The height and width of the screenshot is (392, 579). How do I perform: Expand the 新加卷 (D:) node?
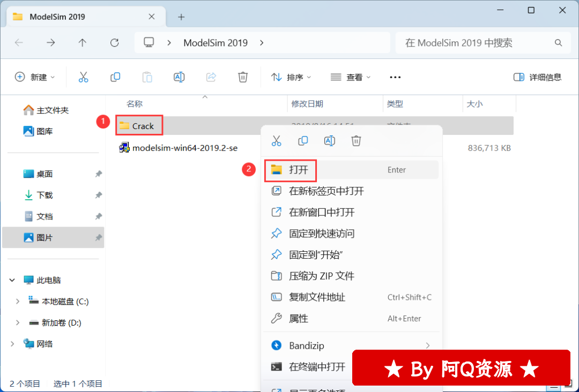click(17, 323)
